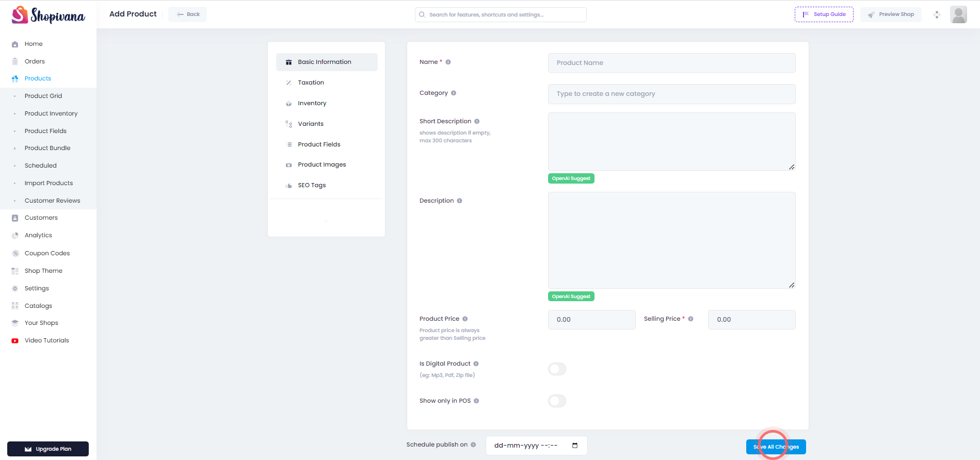Click the Short Description info icon
The image size is (980, 460).
tap(477, 122)
